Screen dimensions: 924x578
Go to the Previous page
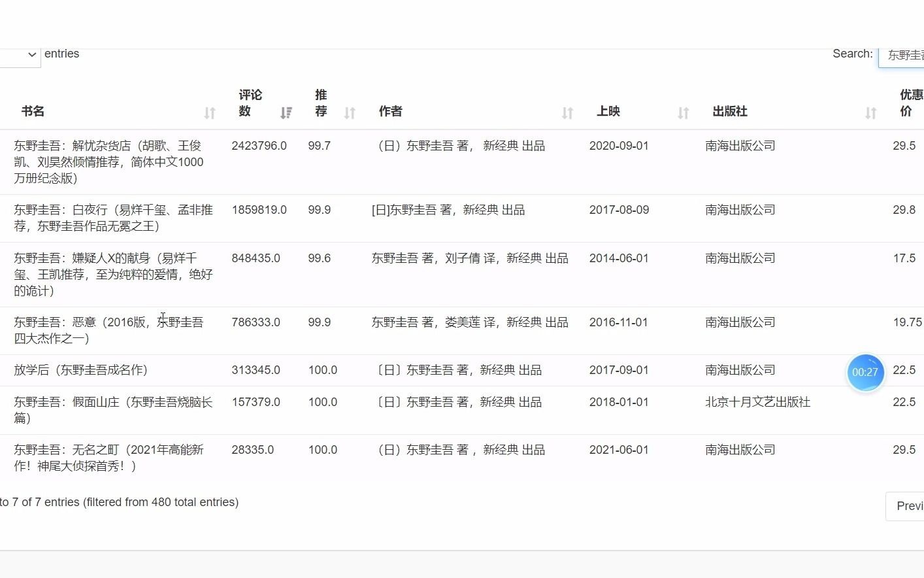pyautogui.click(x=905, y=506)
